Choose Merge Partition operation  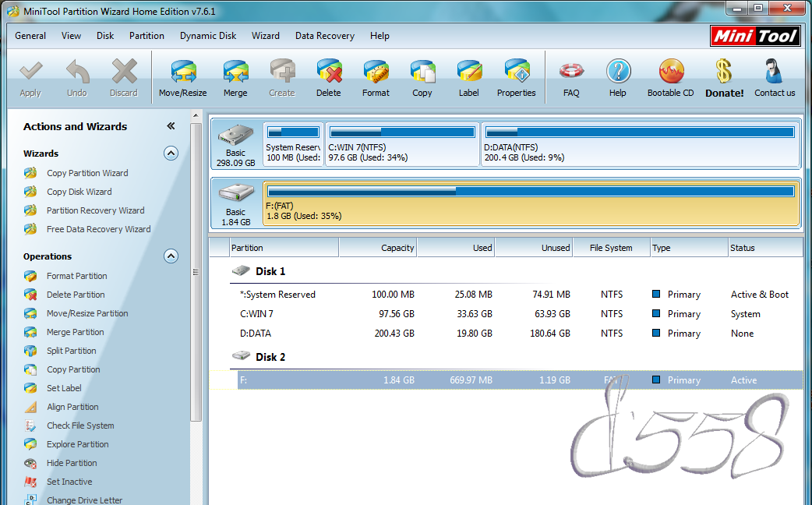[75, 332]
